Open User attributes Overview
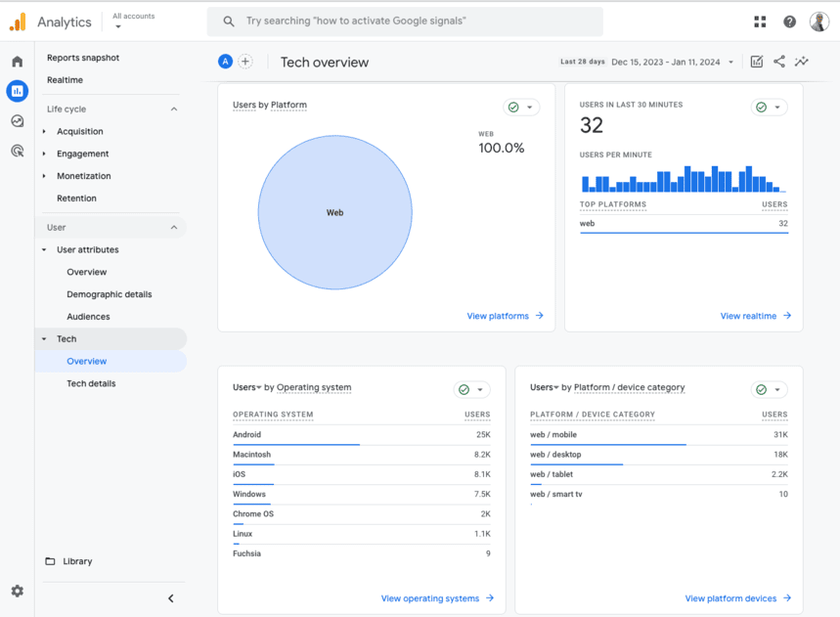Viewport: 840px width, 617px height. coord(87,272)
